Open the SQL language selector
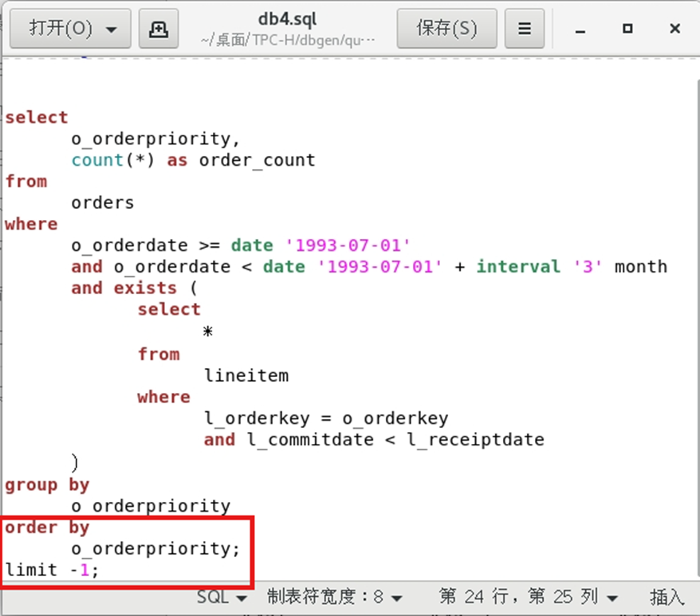The height and width of the screenshot is (616, 700). (x=222, y=597)
